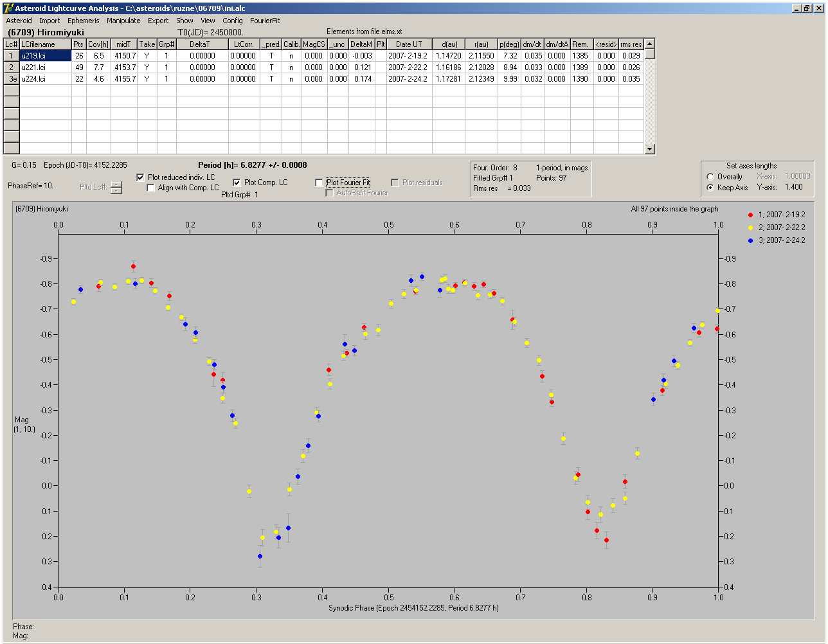Click the table scrollbar up arrow
The image size is (828, 644).
click(650, 44)
